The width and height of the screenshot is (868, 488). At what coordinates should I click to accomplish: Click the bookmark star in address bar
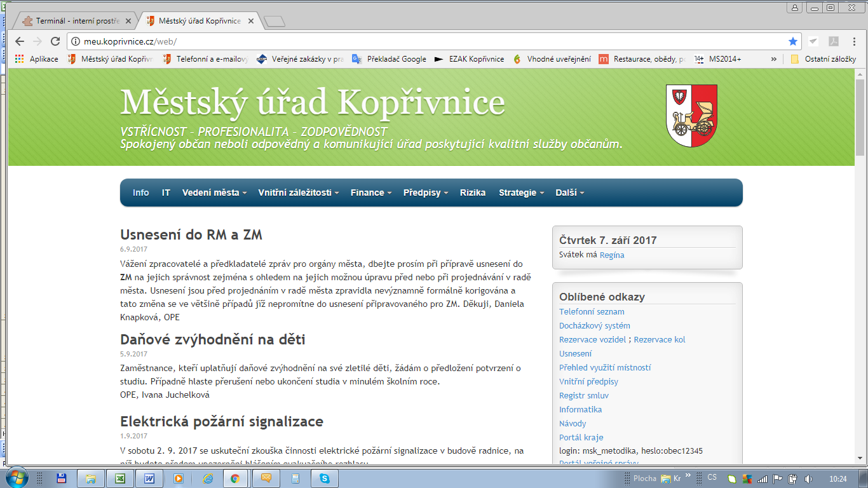pyautogui.click(x=792, y=41)
